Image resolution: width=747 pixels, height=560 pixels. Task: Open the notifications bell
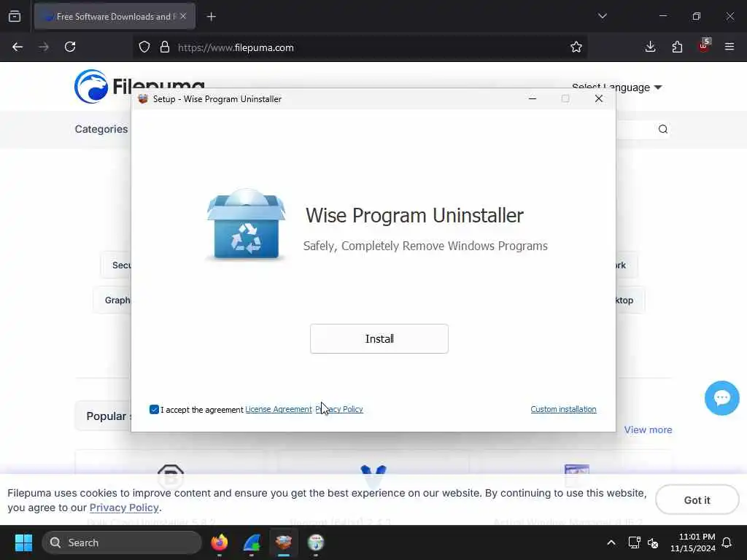click(727, 542)
